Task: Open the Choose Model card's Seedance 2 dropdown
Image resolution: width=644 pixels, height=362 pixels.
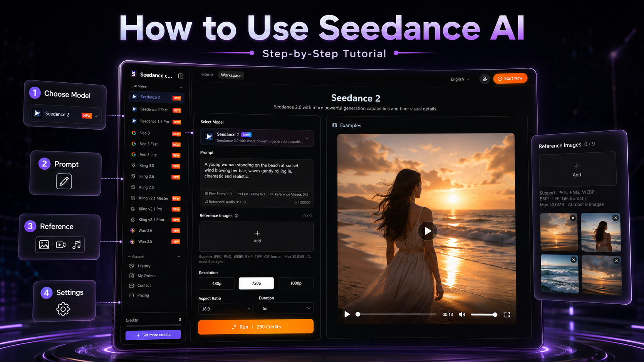Action: tap(65, 114)
